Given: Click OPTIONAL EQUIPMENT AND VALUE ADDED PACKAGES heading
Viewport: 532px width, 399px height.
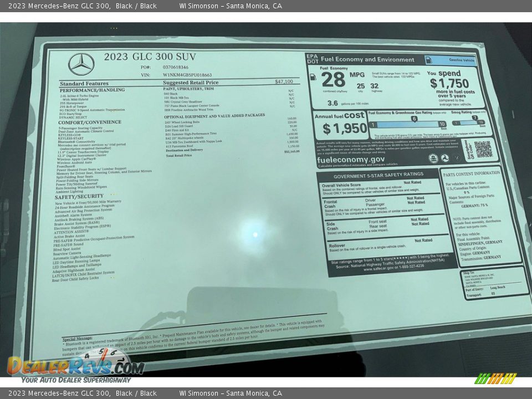Looking at the screenshot, I should tap(214, 116).
